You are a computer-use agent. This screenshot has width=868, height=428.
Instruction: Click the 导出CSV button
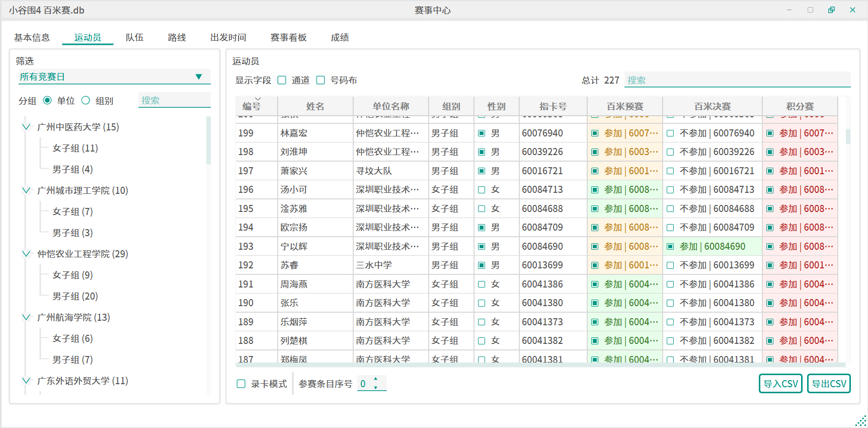(x=829, y=384)
